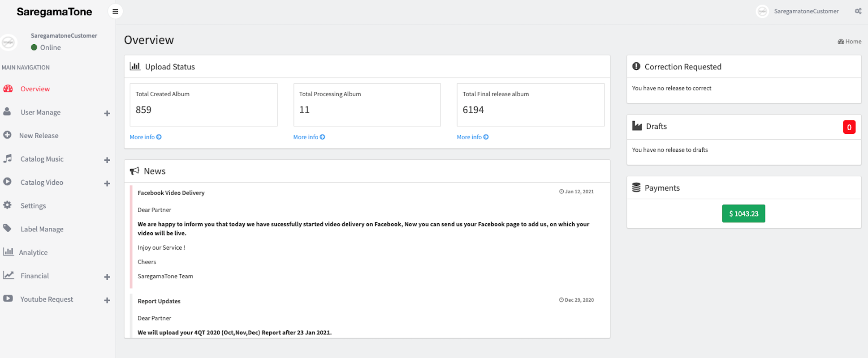Open More info for Total Created Album
The width and height of the screenshot is (868, 358).
pos(146,137)
